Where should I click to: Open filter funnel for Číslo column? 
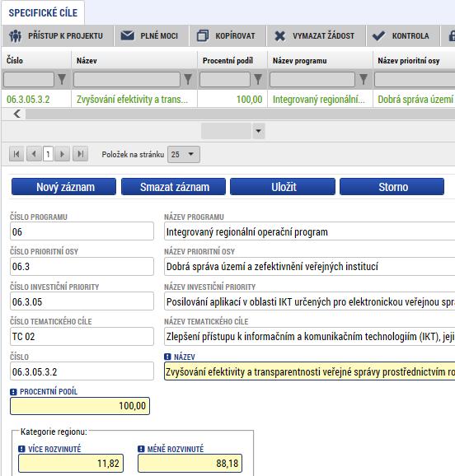[62, 80]
